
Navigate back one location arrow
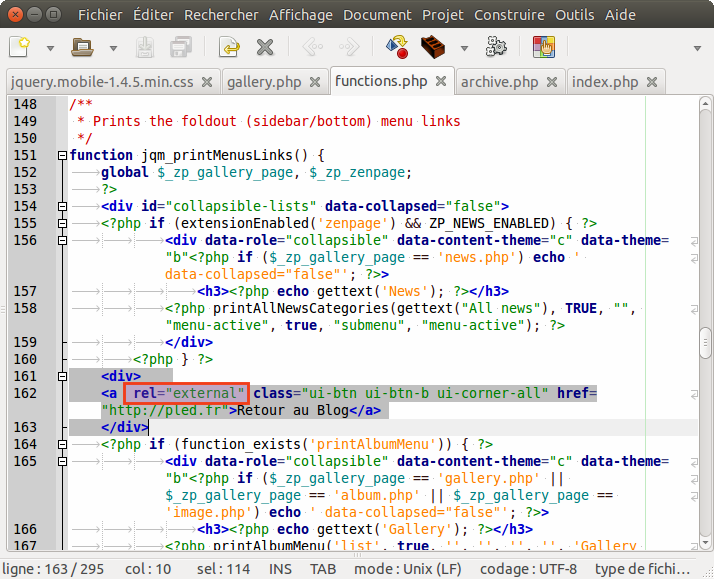313,47
